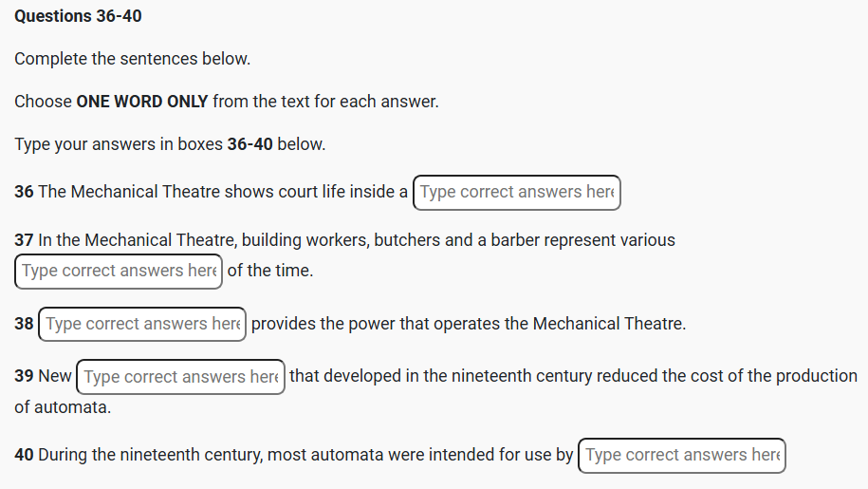Click the bold number 39 label

24,376
